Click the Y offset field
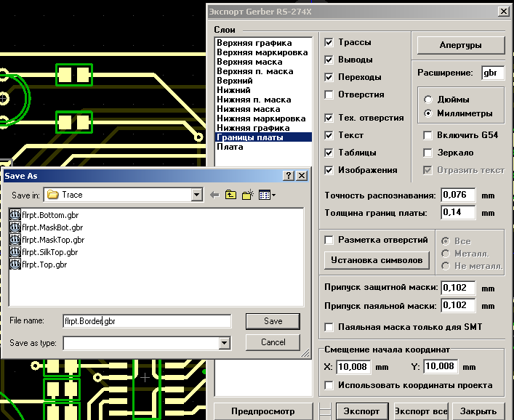Image resolution: width=514 pixels, height=420 pixels. [441, 367]
